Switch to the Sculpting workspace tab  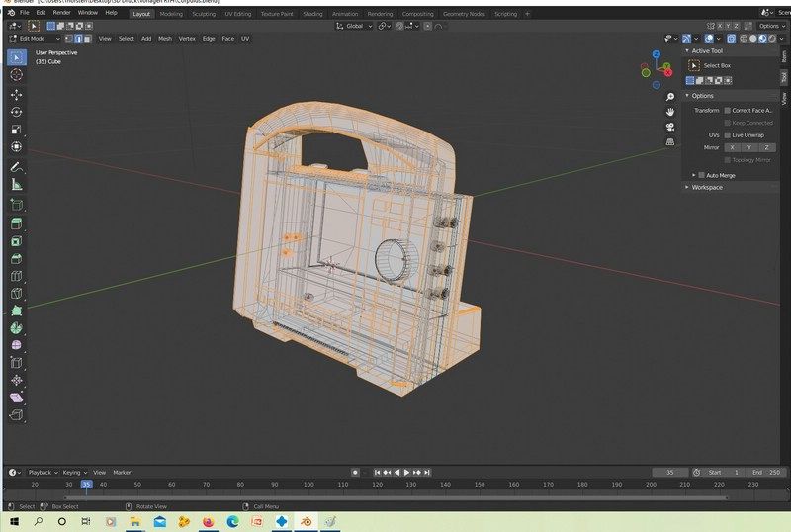click(x=204, y=14)
